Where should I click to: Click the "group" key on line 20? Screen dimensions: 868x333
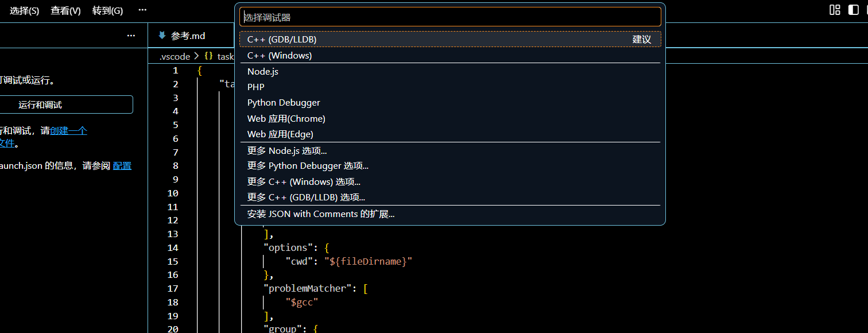[x=283, y=328]
